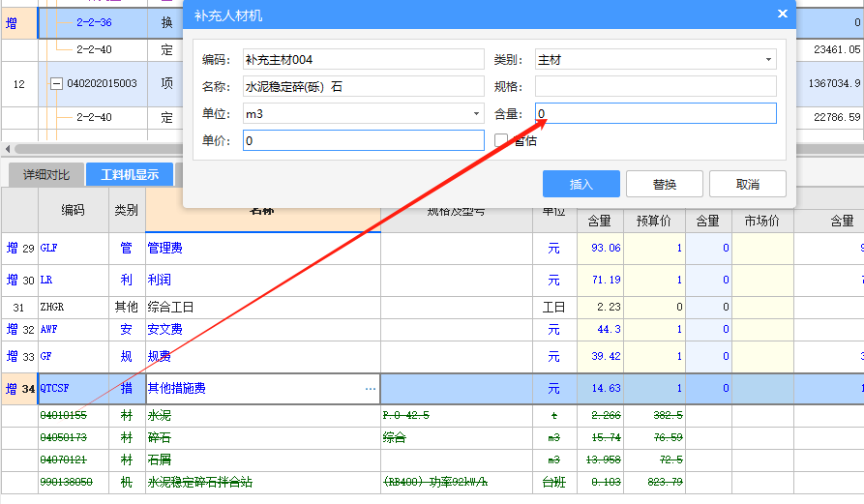Image resolution: width=864 pixels, height=504 pixels.
Task: Click the ZHGR code cell
Action: pyautogui.click(x=74, y=308)
